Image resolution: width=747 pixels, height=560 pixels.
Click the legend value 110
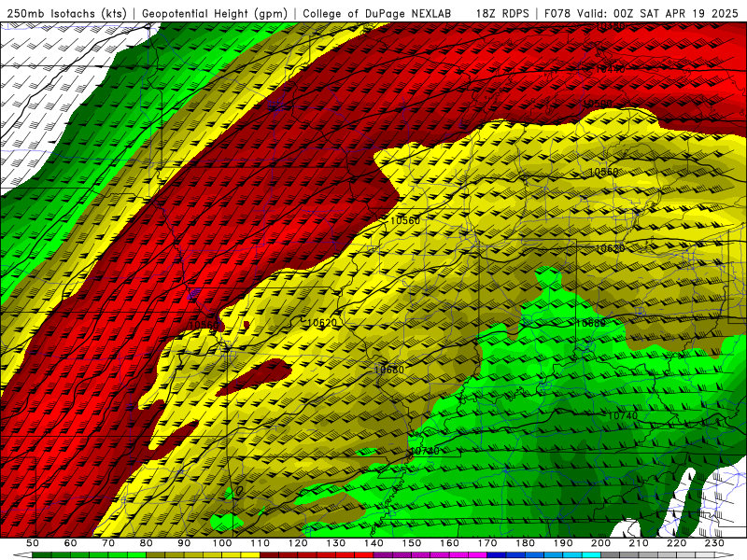[x=261, y=543]
